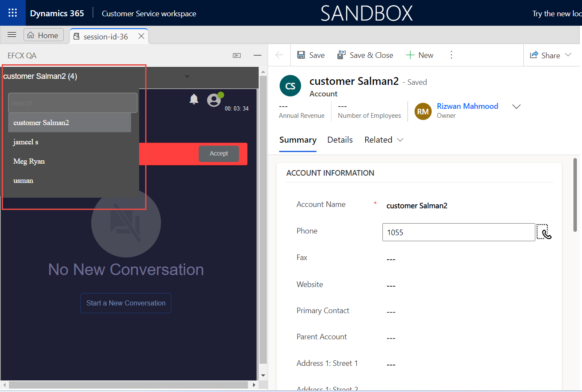Expand the header owner details chevron
The width and height of the screenshot is (582, 392).
(516, 107)
